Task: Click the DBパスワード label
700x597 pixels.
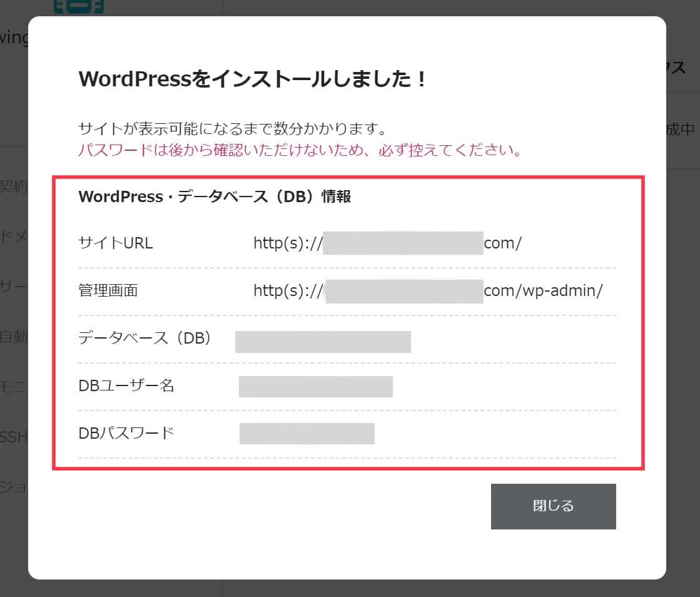Action: [126, 432]
